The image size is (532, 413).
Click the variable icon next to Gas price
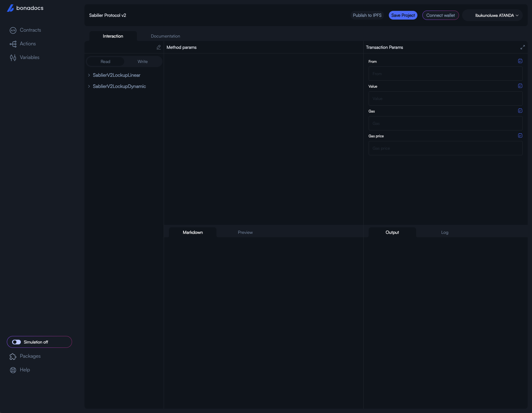click(520, 136)
